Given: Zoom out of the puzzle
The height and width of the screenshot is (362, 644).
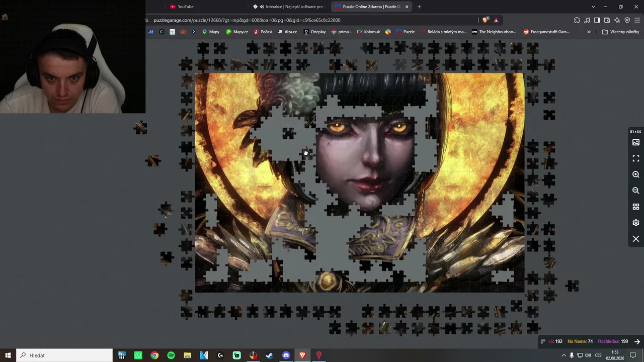Looking at the screenshot, I should (x=636, y=191).
